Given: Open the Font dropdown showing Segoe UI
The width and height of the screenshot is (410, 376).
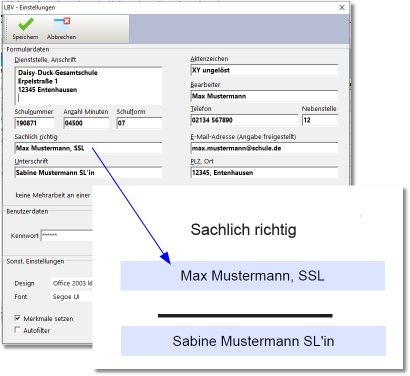Looking at the screenshot, I should coord(72,297).
